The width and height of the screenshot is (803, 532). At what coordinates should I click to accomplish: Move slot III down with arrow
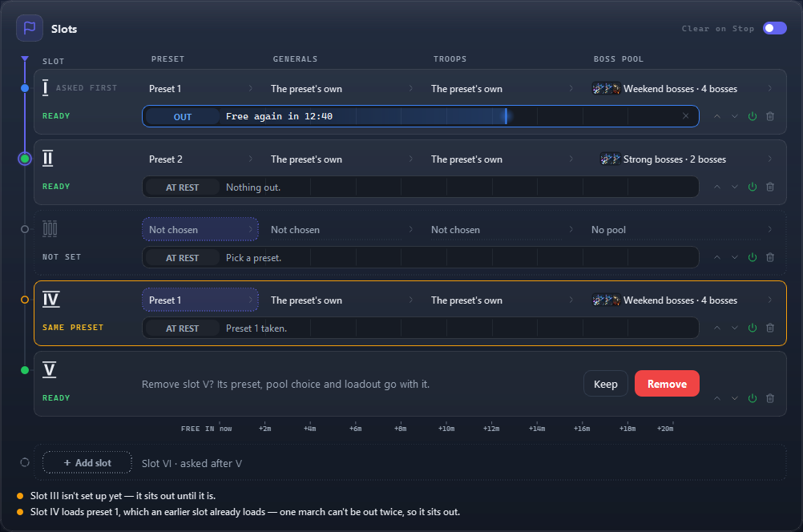point(735,257)
